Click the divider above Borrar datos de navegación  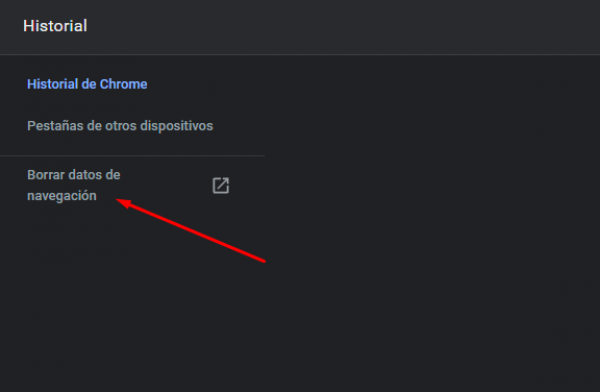pyautogui.click(x=132, y=155)
